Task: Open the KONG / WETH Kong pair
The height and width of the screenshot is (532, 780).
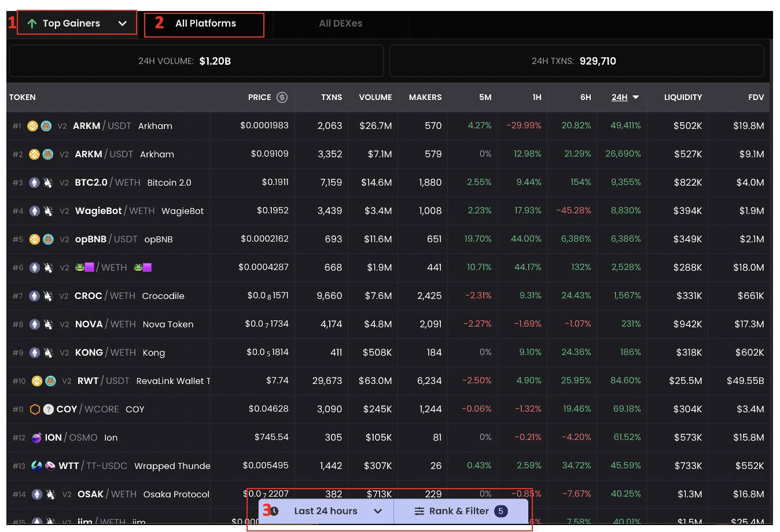Action: pos(120,353)
